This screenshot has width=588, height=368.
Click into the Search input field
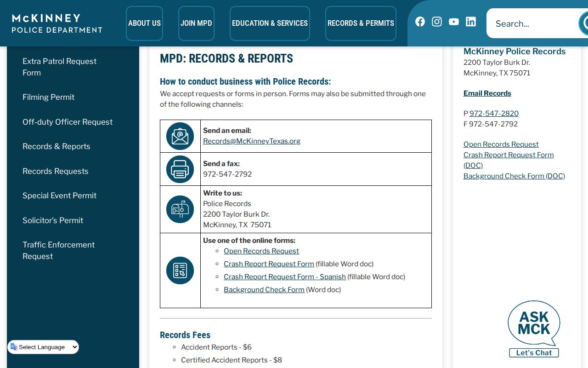coord(532,23)
